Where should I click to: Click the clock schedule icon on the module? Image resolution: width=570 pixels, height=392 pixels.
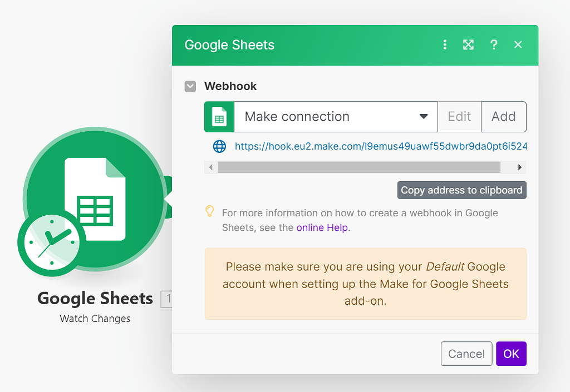pos(51,242)
